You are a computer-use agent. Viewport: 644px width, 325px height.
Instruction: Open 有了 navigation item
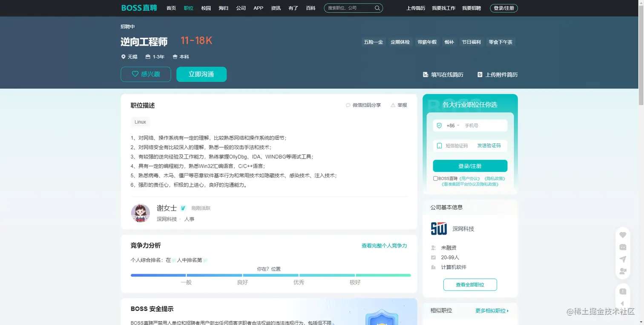(293, 8)
